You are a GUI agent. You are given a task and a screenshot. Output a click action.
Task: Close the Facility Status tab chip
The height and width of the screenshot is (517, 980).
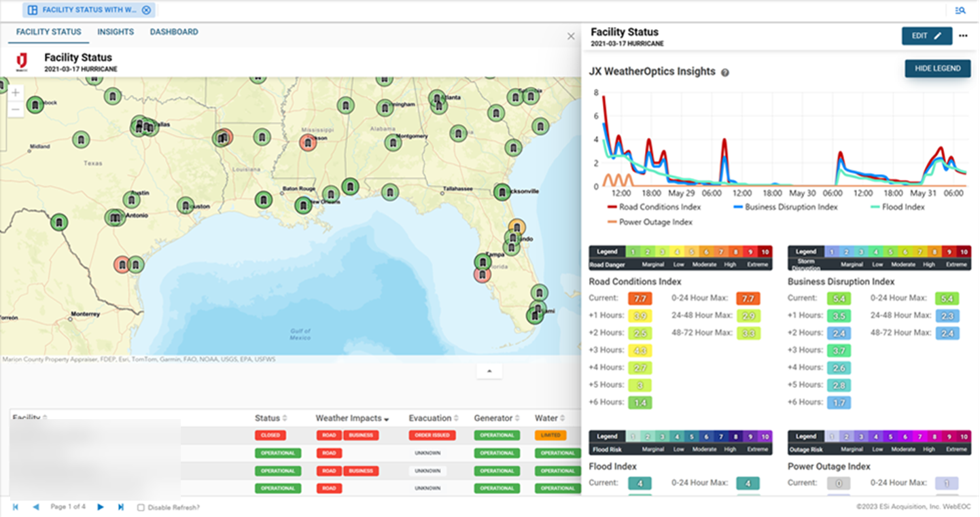coord(146,10)
